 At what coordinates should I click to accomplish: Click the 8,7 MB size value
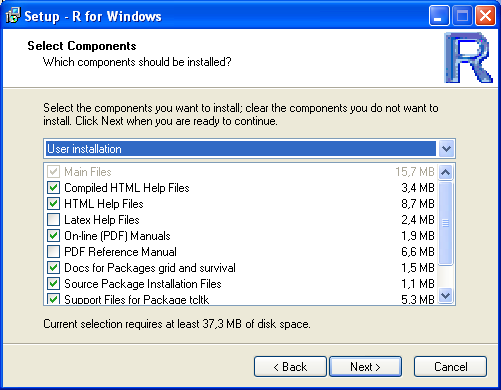click(x=418, y=204)
